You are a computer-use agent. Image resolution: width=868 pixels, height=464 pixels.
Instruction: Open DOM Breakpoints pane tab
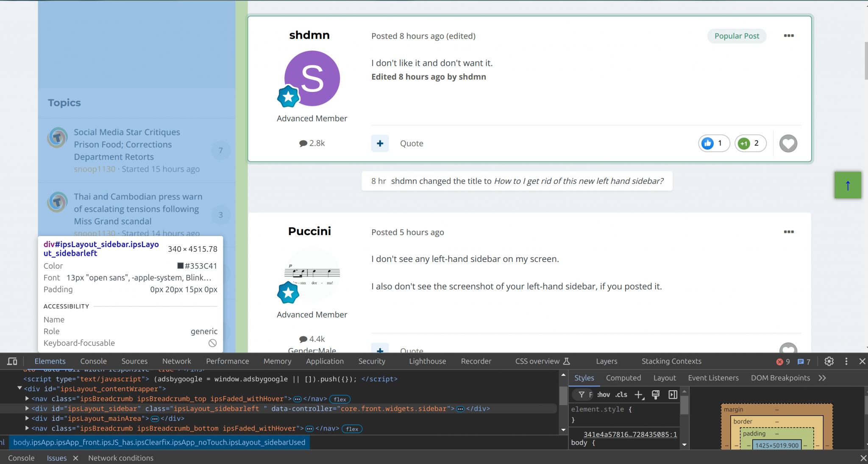780,378
